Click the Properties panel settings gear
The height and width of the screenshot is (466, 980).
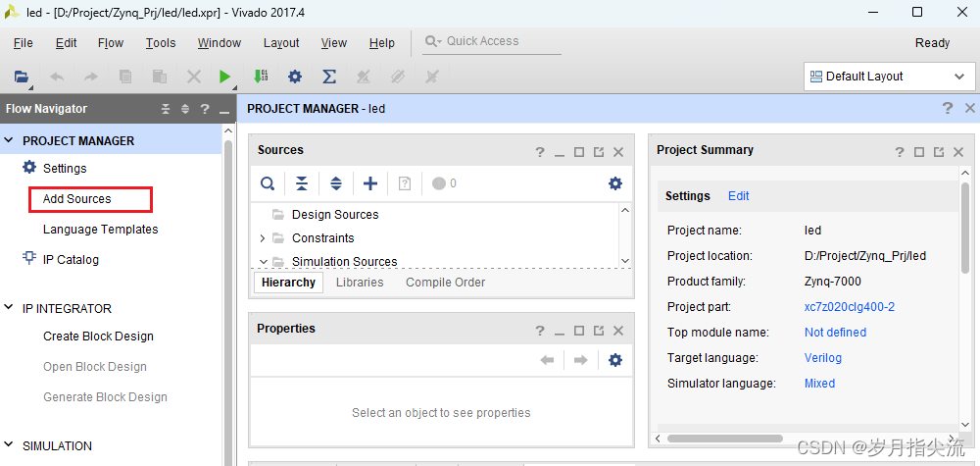point(614,360)
